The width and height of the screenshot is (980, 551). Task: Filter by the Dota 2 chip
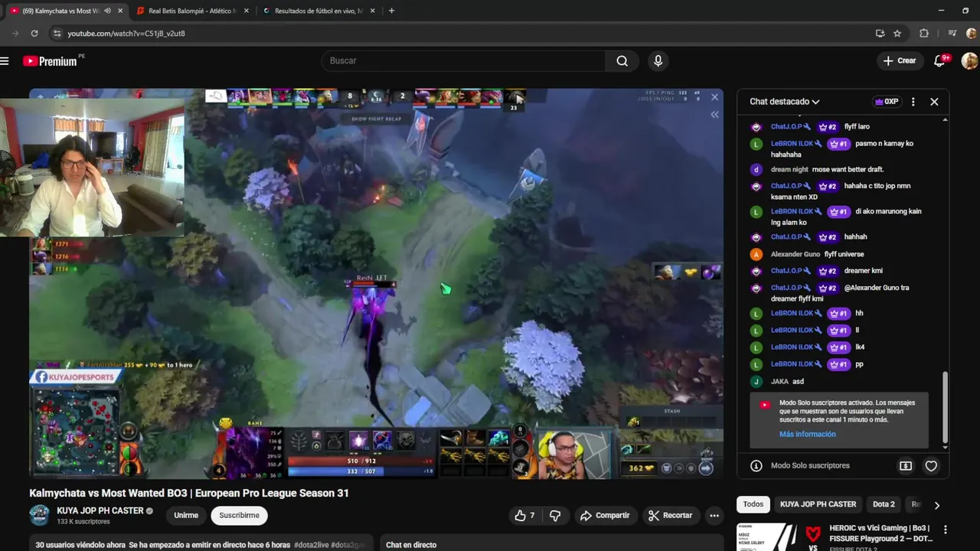click(884, 504)
